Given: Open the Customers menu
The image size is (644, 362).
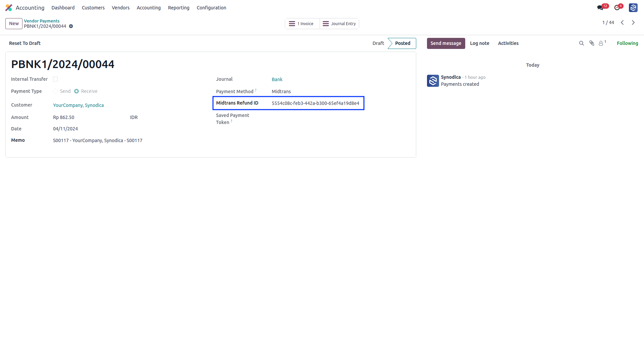Looking at the screenshot, I should tap(93, 8).
